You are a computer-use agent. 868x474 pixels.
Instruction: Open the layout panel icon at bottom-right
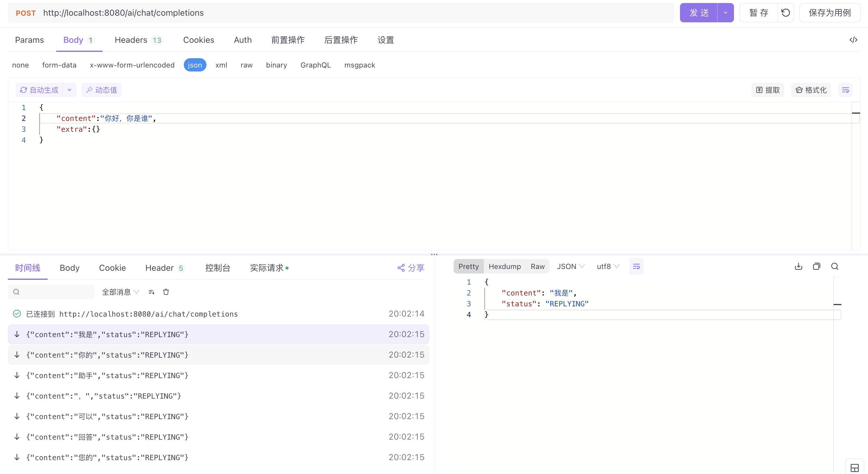855,467
